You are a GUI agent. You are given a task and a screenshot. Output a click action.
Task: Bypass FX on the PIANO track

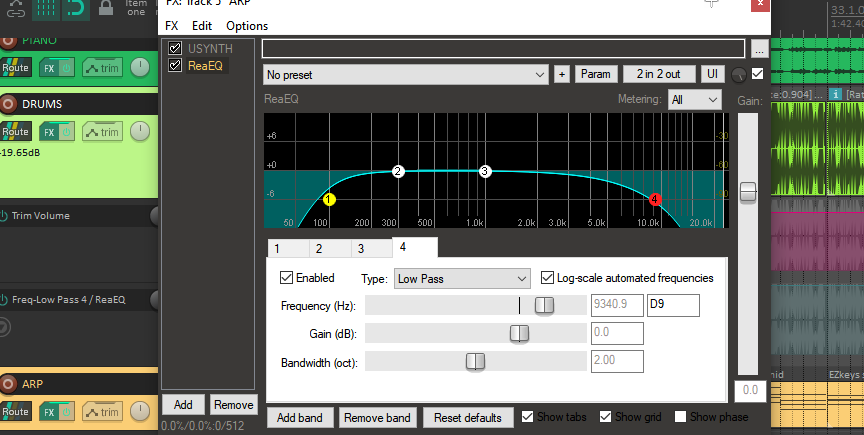coord(66,68)
